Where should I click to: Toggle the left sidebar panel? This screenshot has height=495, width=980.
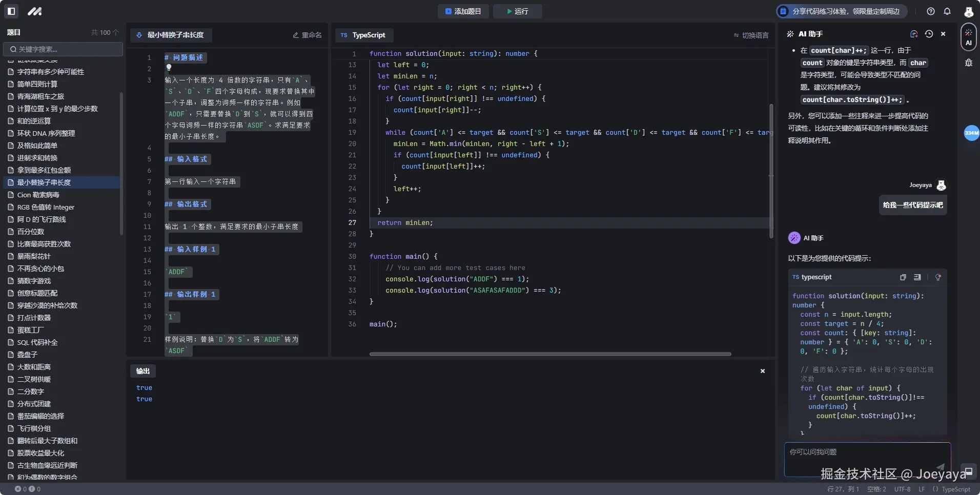point(11,11)
